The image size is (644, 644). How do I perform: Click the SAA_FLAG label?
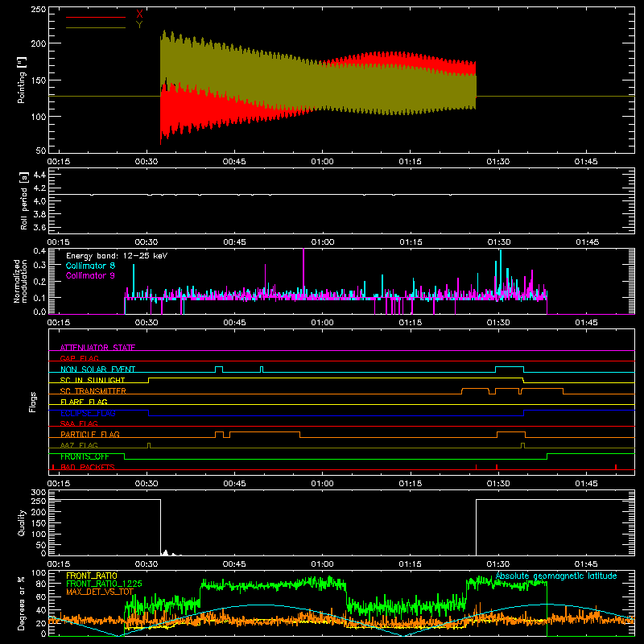(79, 423)
